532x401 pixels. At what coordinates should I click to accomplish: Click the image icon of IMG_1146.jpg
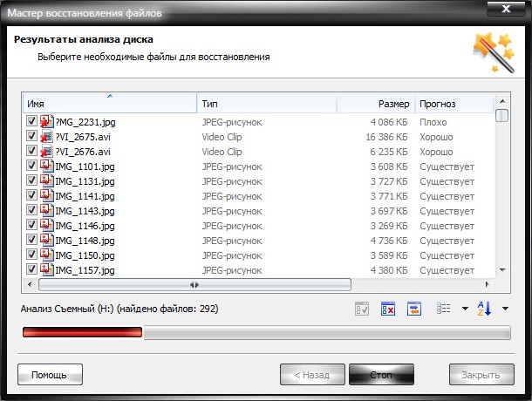[47, 226]
